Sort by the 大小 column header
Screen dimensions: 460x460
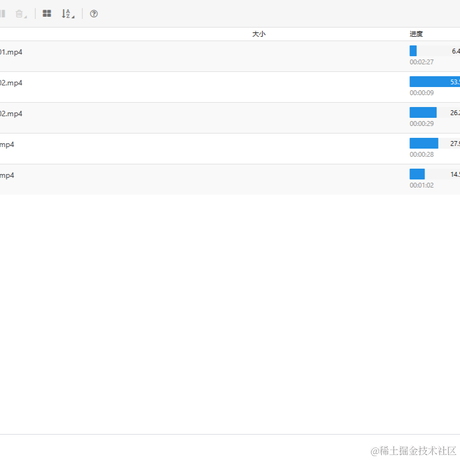tap(259, 34)
